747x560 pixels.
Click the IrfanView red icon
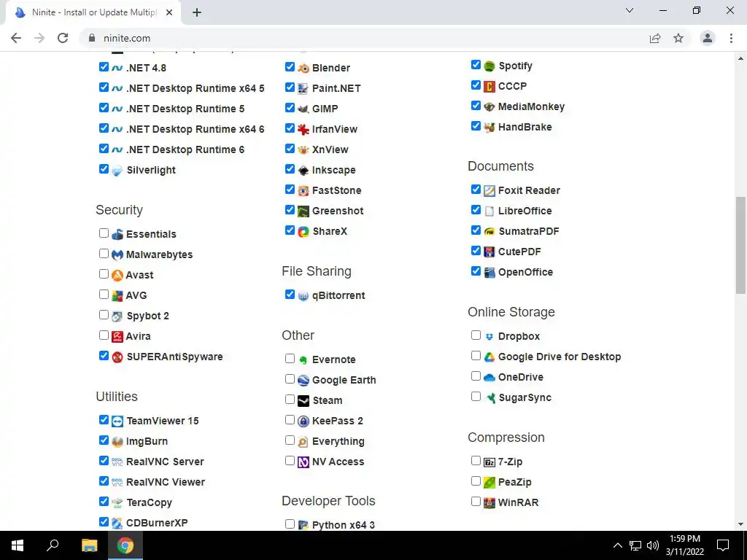pyautogui.click(x=303, y=130)
